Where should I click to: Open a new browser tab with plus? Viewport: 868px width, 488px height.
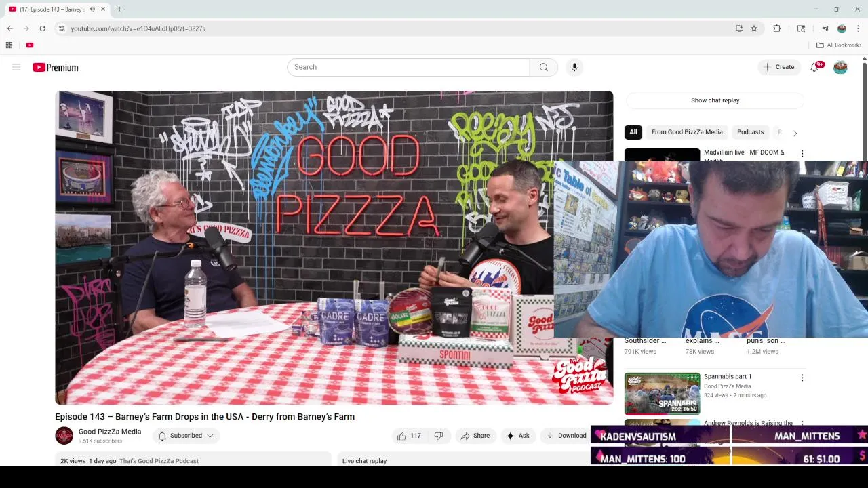(x=119, y=9)
